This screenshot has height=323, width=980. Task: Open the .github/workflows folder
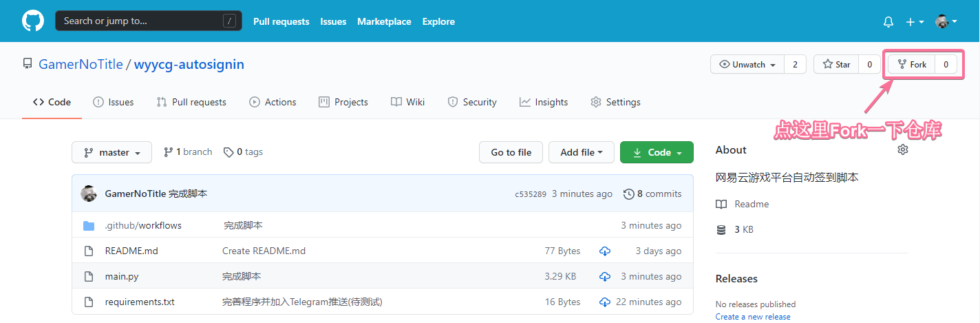pyautogui.click(x=143, y=225)
